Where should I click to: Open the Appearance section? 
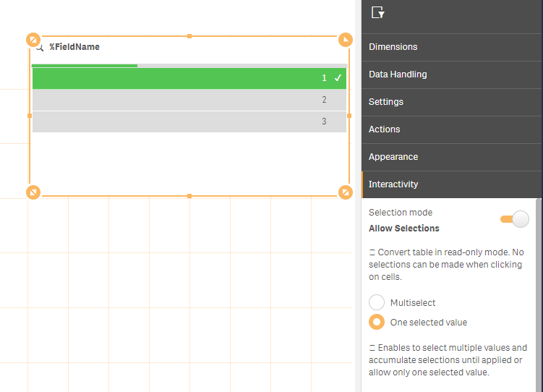(x=451, y=157)
